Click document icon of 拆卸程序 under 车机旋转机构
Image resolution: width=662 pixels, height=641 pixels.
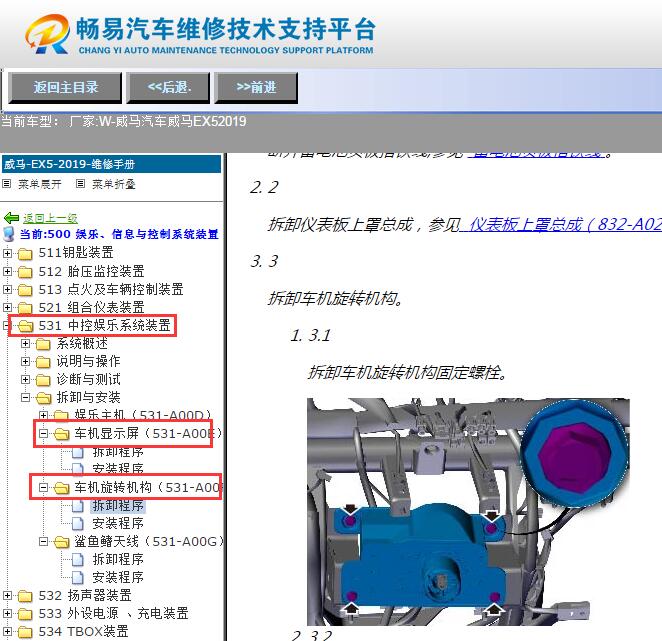point(78,506)
